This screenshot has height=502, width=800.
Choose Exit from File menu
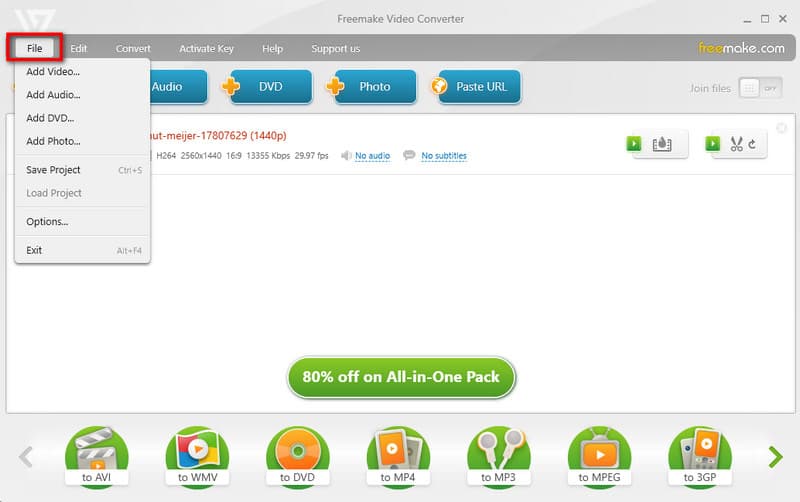(x=82, y=250)
